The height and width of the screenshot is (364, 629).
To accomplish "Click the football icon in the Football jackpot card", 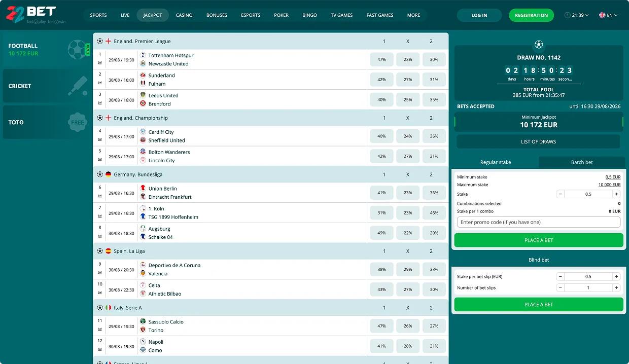I will click(x=77, y=49).
